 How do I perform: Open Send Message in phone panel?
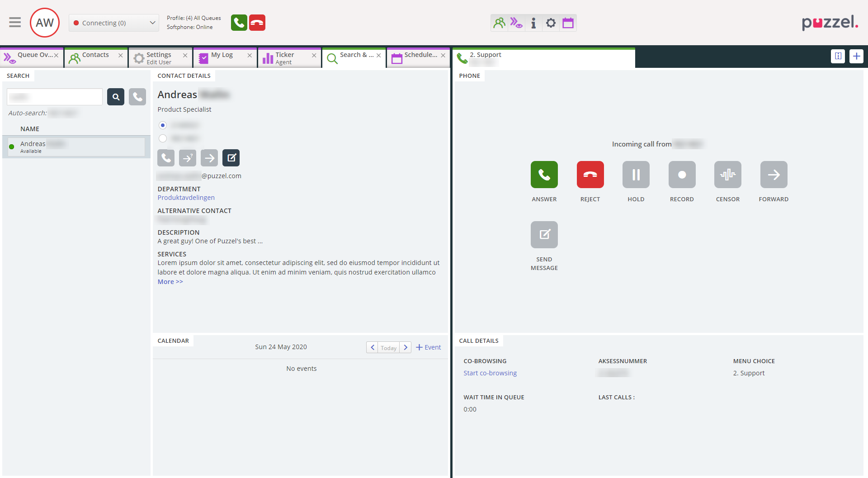pos(544,235)
